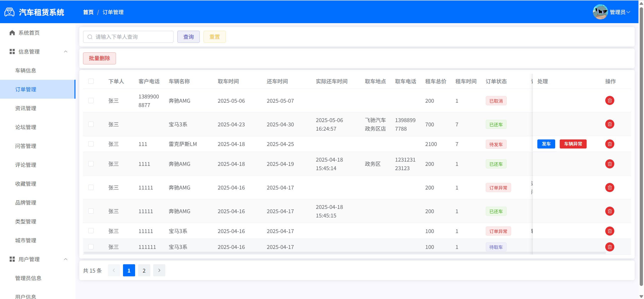644x299 pixels.
Task: Collapse the 信息管理 menu section
Action: click(66, 52)
